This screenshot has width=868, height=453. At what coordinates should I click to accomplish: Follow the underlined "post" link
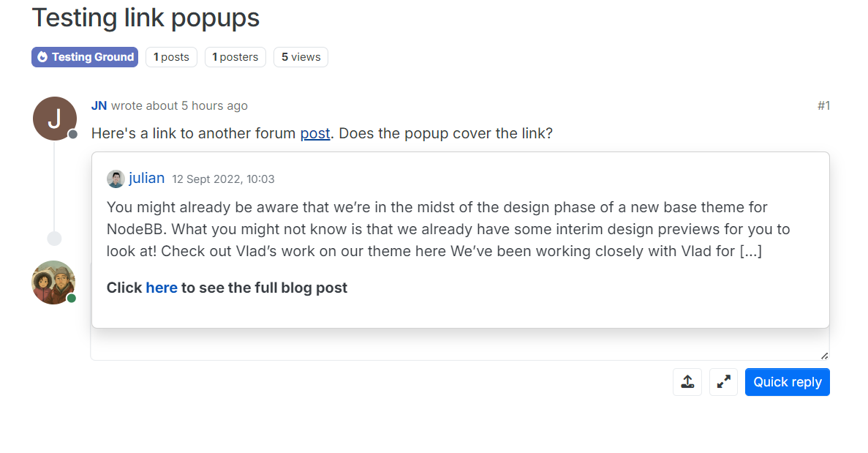(x=315, y=134)
